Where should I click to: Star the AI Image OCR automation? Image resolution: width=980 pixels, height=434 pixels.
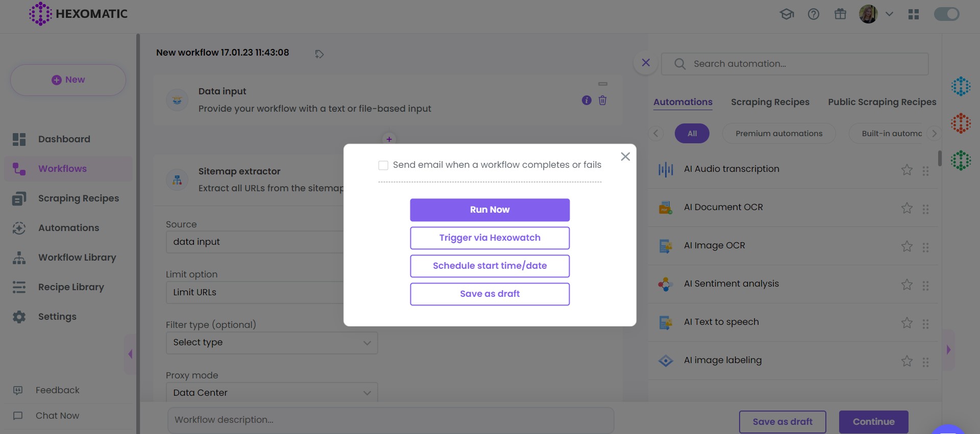(x=906, y=246)
